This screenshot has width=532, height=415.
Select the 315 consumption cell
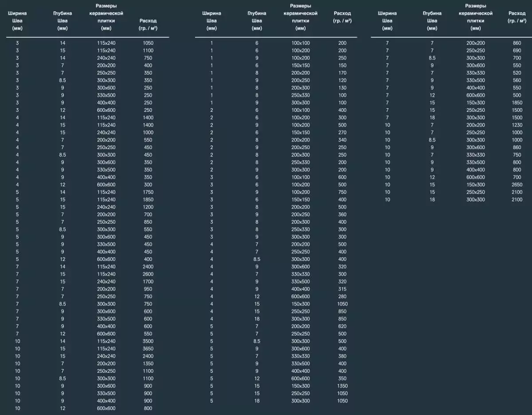tap(342, 289)
